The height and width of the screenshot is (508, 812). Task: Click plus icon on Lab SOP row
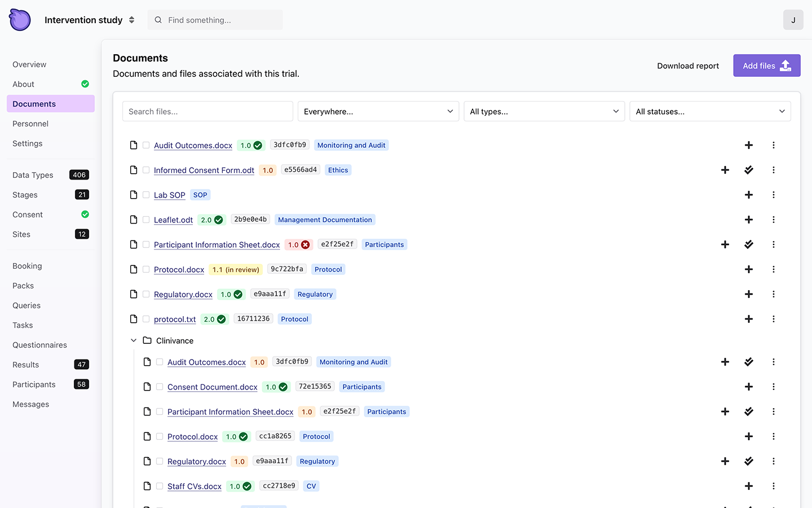(749, 195)
